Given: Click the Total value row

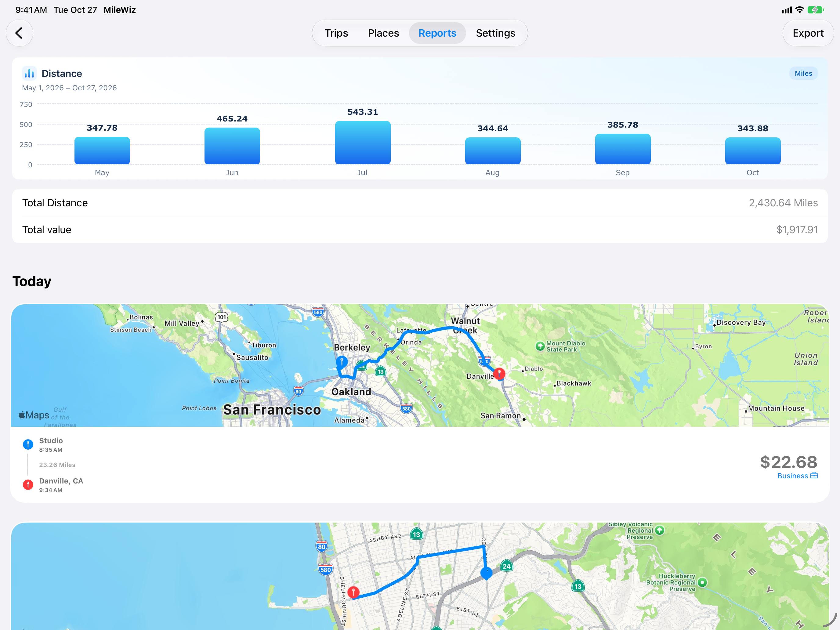Looking at the screenshot, I should point(420,229).
